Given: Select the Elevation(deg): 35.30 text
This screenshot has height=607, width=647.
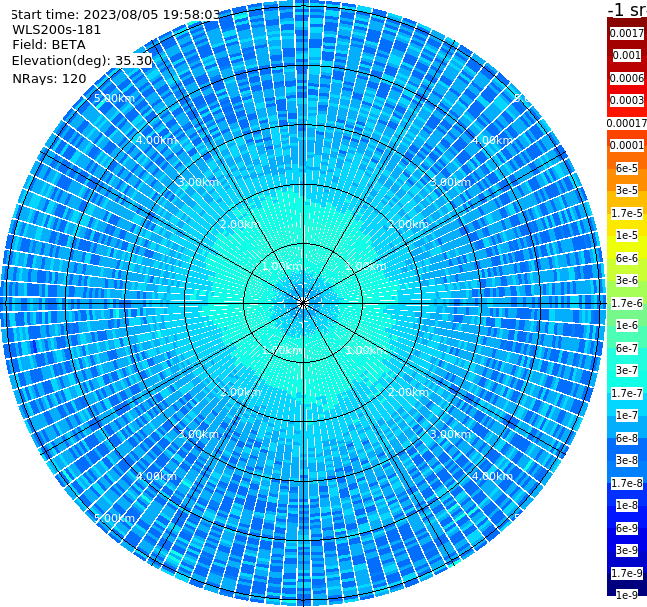Looking at the screenshot, I should (x=82, y=61).
